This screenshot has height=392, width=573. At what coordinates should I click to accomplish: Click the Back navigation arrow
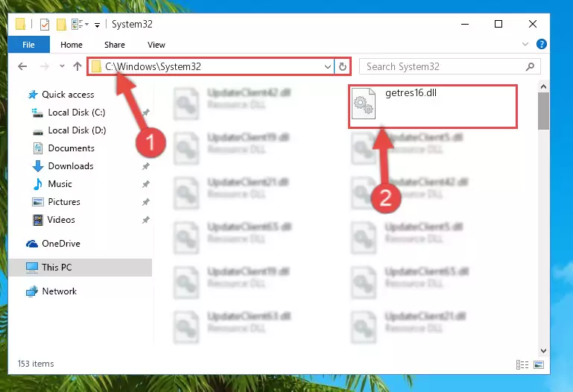point(22,66)
